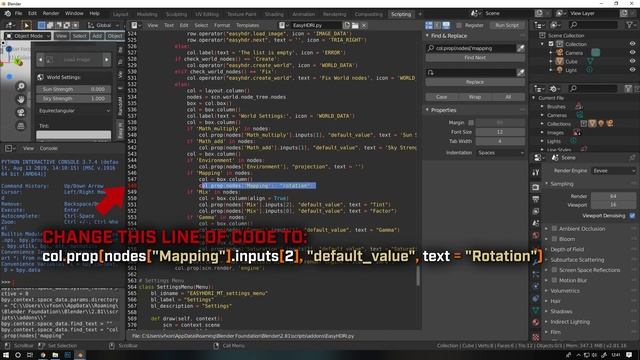Open File Explorer from the taskbar
This screenshot has width=640, height=360.
tap(55, 355)
